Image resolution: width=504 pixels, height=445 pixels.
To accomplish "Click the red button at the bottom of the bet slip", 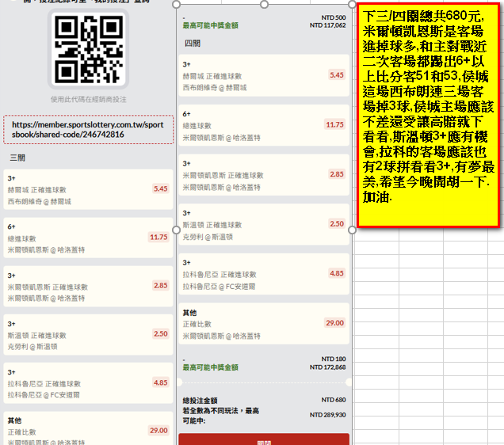I will coord(263,439).
